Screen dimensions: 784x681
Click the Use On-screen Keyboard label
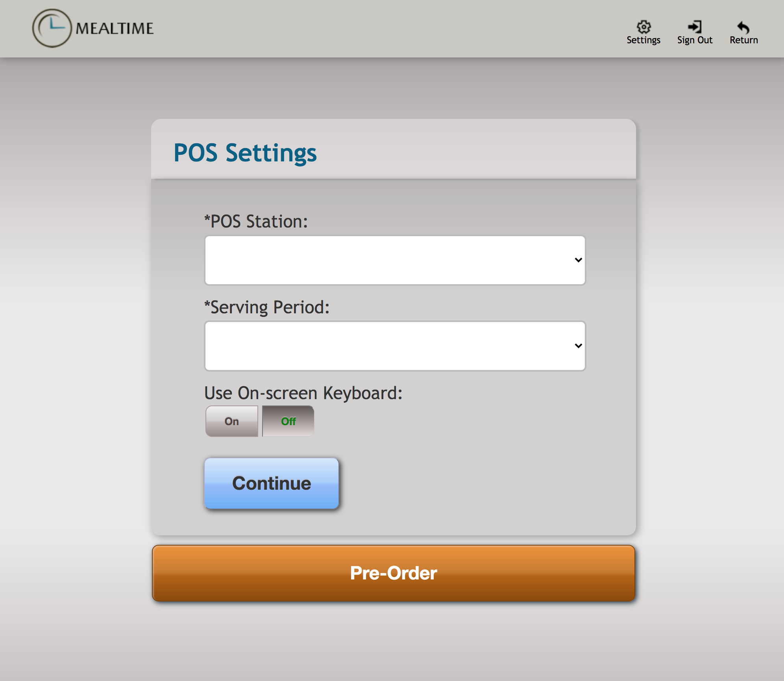[x=303, y=393]
